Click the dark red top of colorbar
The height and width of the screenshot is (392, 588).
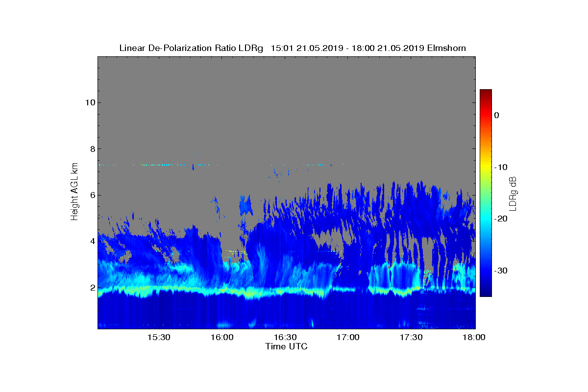[486, 92]
